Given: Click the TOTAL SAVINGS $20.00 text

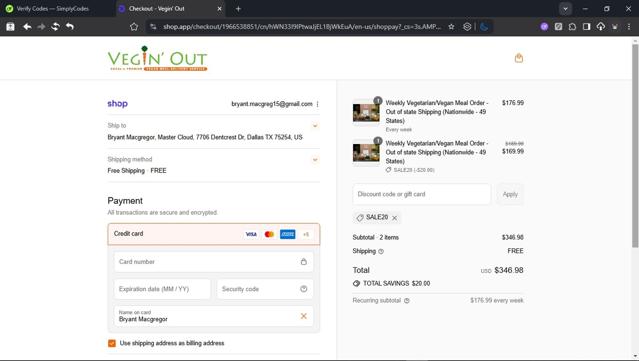Looking at the screenshot, I should click(x=392, y=284).
